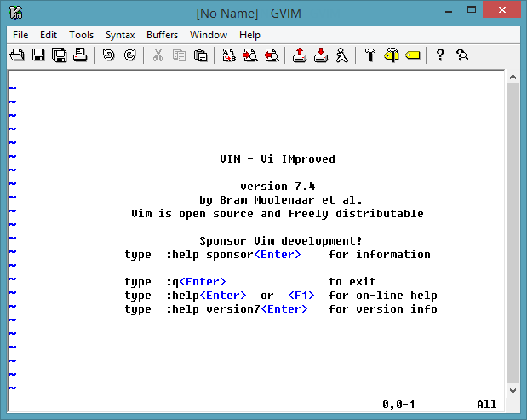Click the Find Previous icon
The image size is (527, 420).
click(272, 55)
